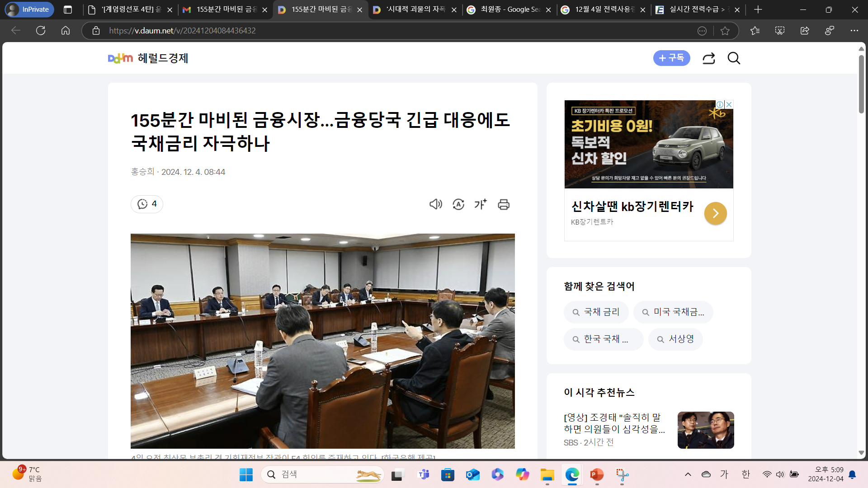Add page to favorites with star icon
868x488 pixels.
[x=725, y=31]
